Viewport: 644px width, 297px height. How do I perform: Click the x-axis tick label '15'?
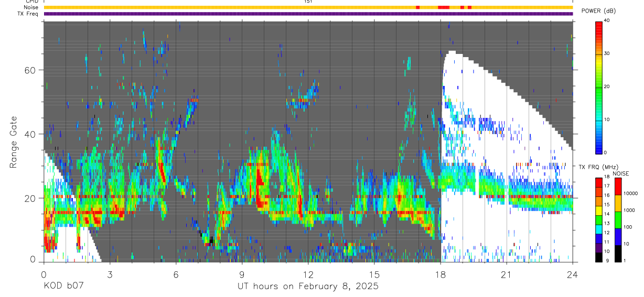(374, 274)
